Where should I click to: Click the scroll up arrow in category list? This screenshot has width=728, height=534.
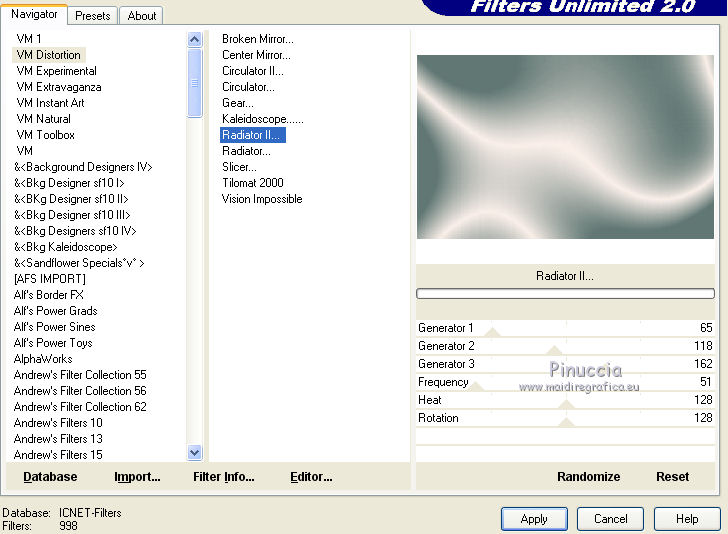tap(195, 39)
